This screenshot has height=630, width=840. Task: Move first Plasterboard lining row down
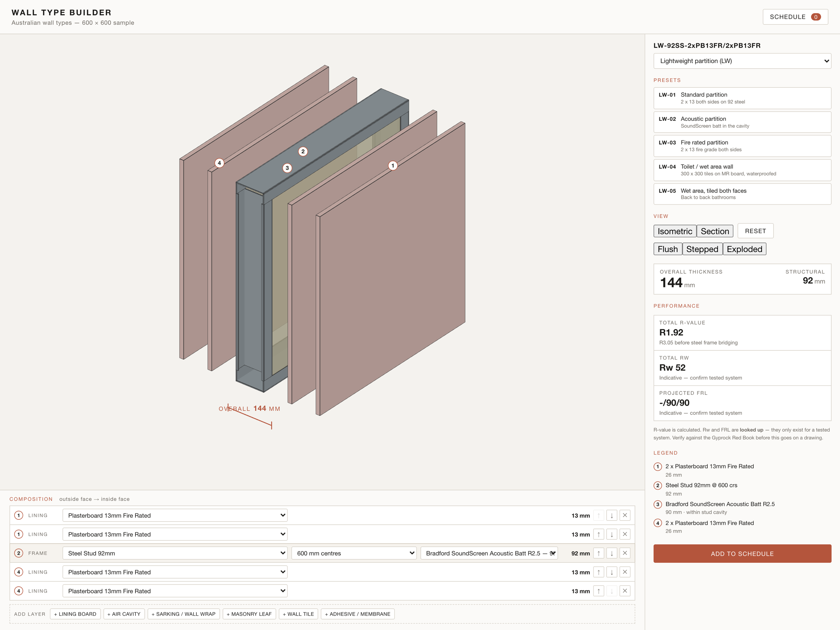(611, 515)
